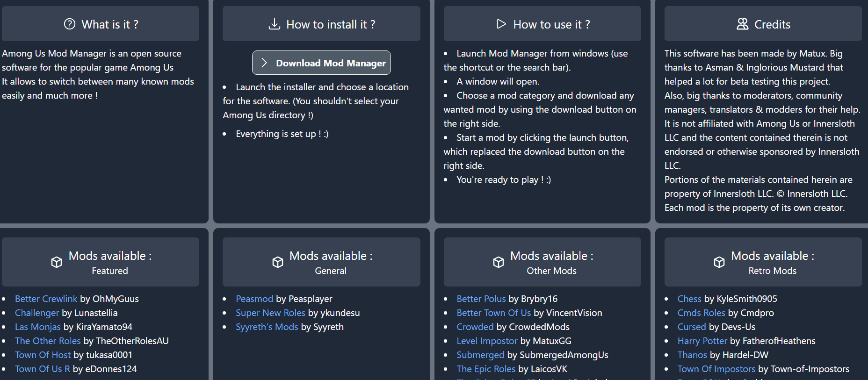Click author name KyleSmith0905
The height and width of the screenshot is (380, 868).
point(747,299)
